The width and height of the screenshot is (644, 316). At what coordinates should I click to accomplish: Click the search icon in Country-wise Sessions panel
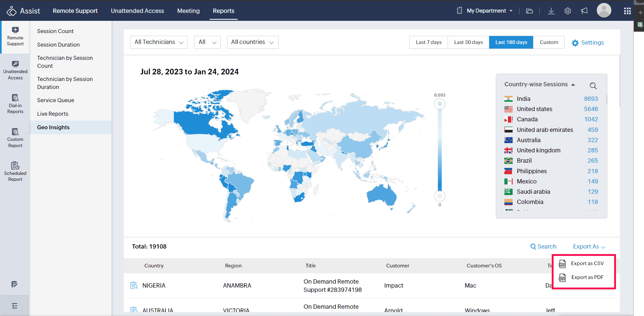593,86
